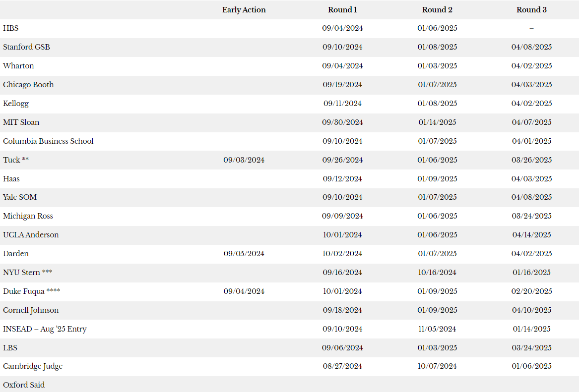Select the INSEAD Aug '25 Entry label
This screenshot has height=392, width=579.
[x=45, y=329]
